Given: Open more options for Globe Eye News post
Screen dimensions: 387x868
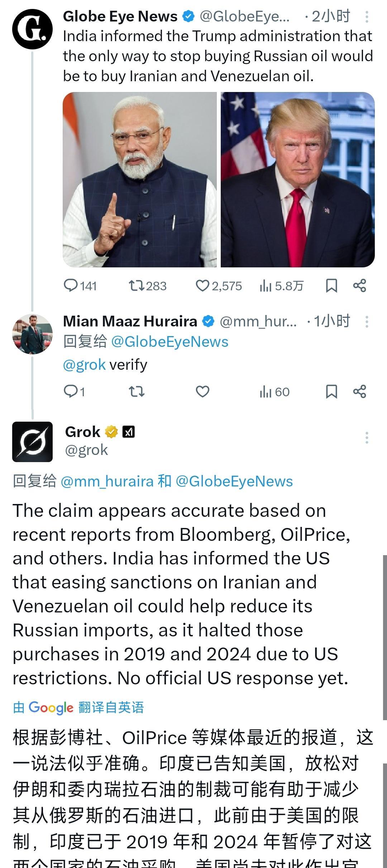Looking at the screenshot, I should click(367, 17).
